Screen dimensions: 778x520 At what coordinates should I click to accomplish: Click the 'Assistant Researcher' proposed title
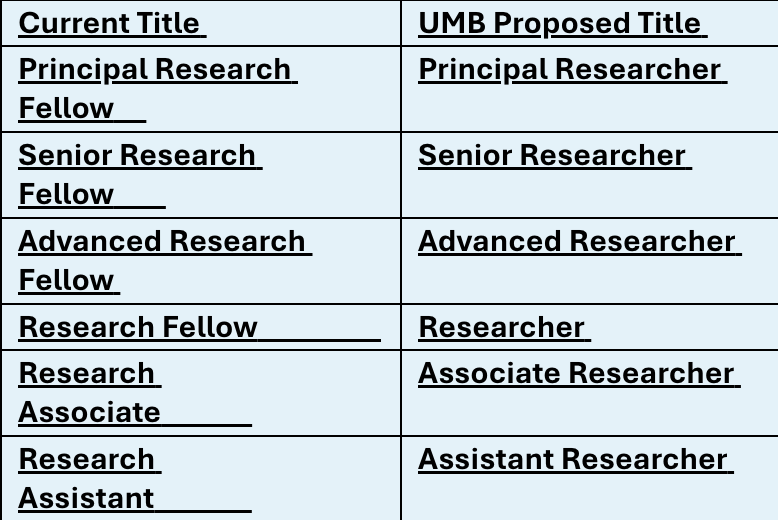[x=573, y=459]
